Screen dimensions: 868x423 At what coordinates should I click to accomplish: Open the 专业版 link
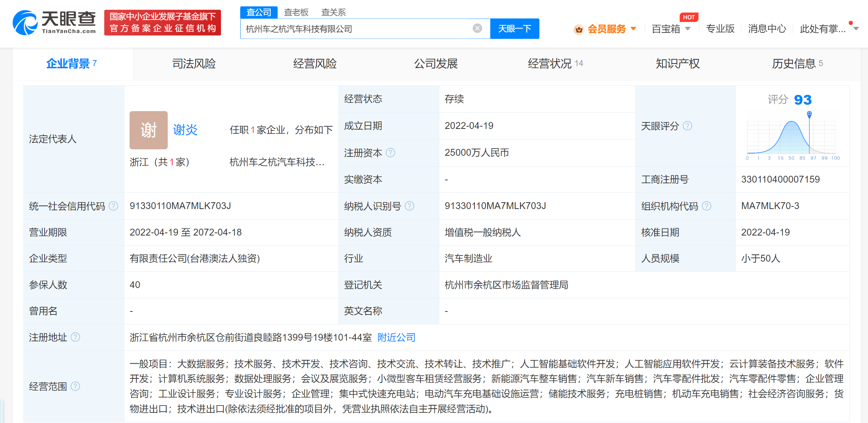coord(720,29)
